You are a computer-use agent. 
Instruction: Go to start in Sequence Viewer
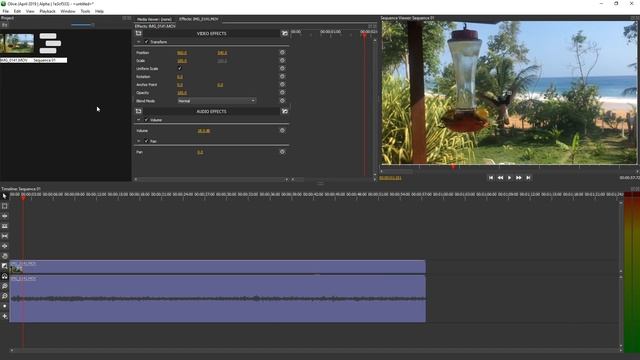(491, 178)
